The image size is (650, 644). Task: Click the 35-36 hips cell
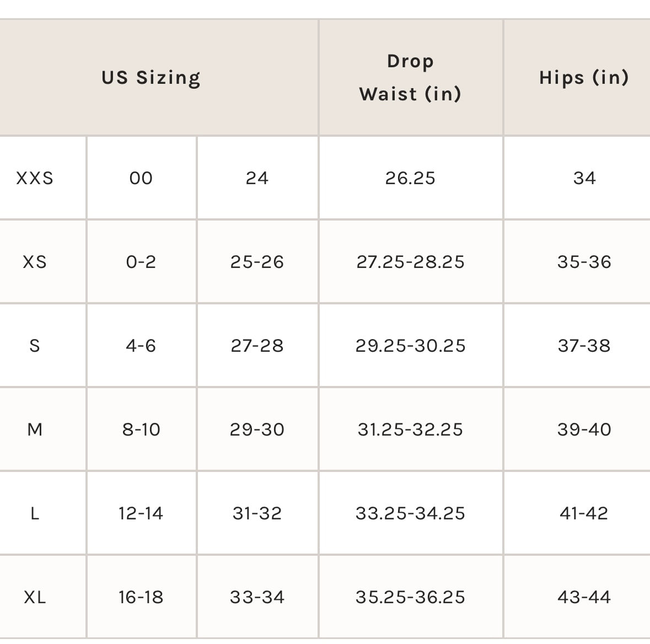[x=584, y=262]
